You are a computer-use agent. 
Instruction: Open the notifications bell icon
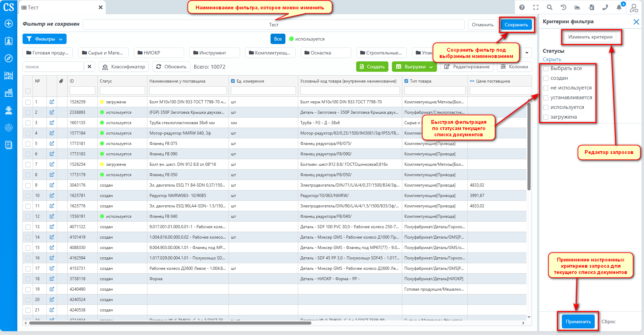[619, 7]
